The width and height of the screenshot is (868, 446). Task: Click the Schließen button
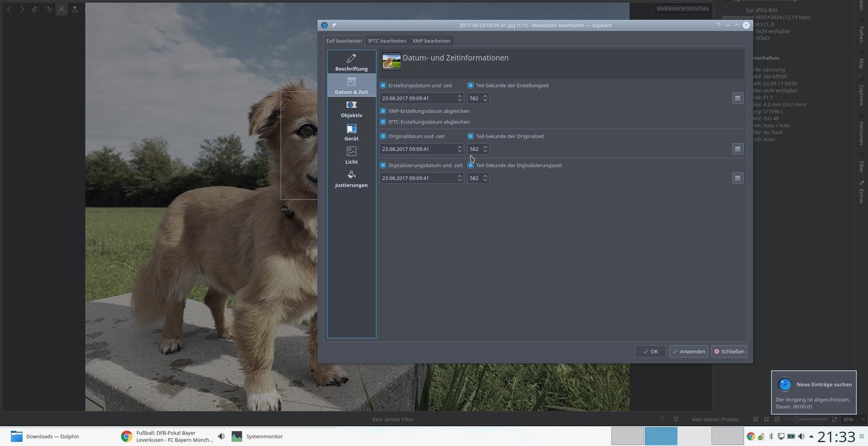pos(729,352)
